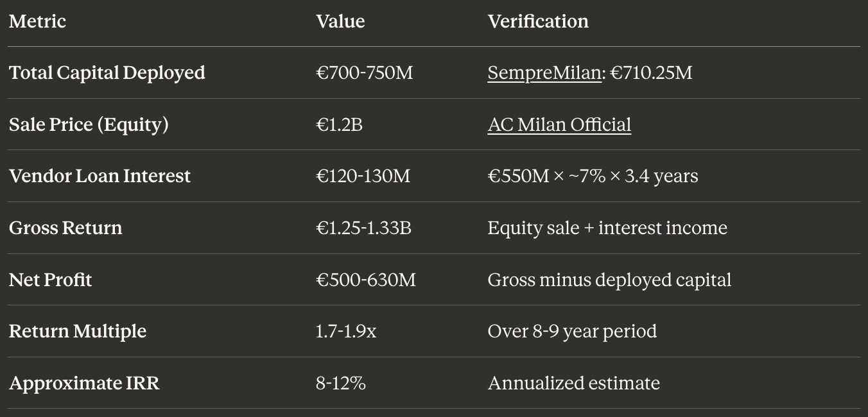Click the Value column header
868x417 pixels.
(340, 21)
